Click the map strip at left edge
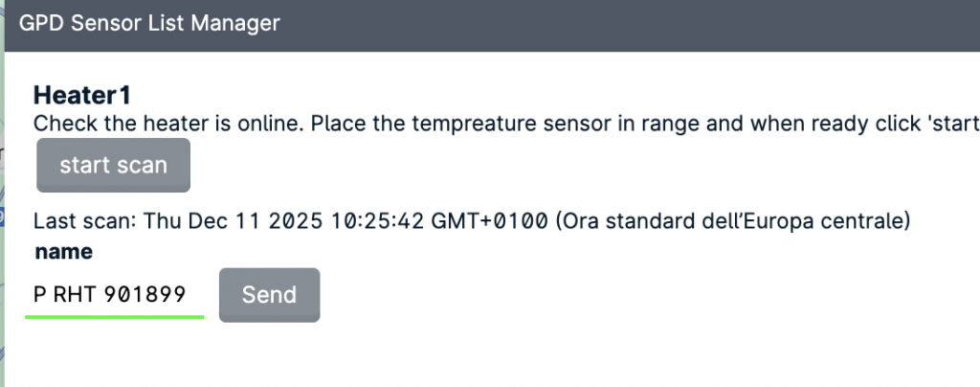This screenshot has width=980, height=387. tap(3, 192)
